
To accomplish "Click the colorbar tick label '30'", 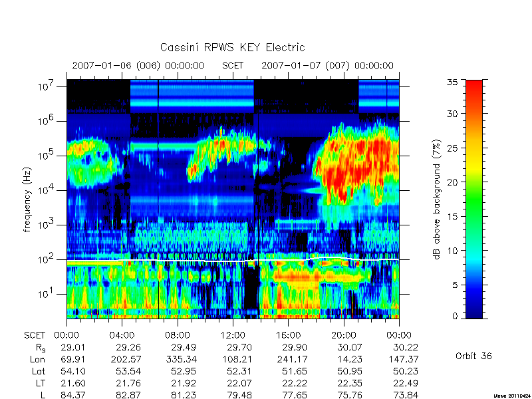I will click(452, 114).
